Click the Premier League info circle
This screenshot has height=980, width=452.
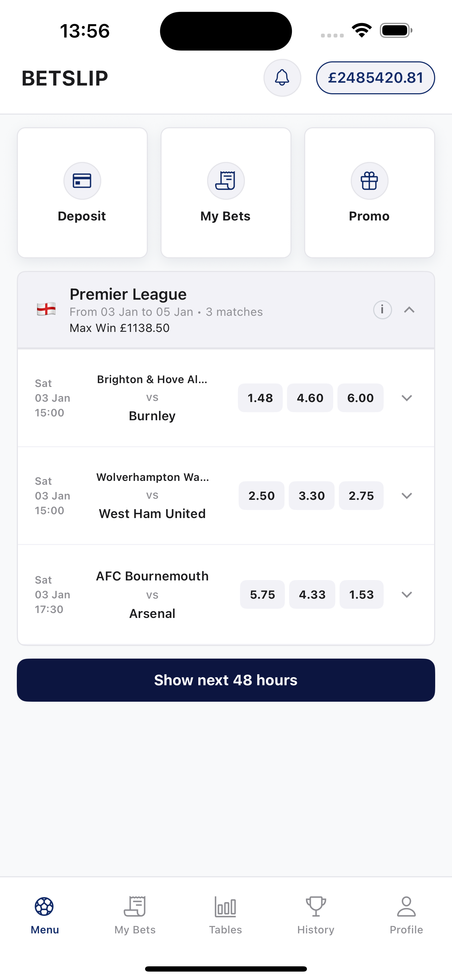(382, 310)
